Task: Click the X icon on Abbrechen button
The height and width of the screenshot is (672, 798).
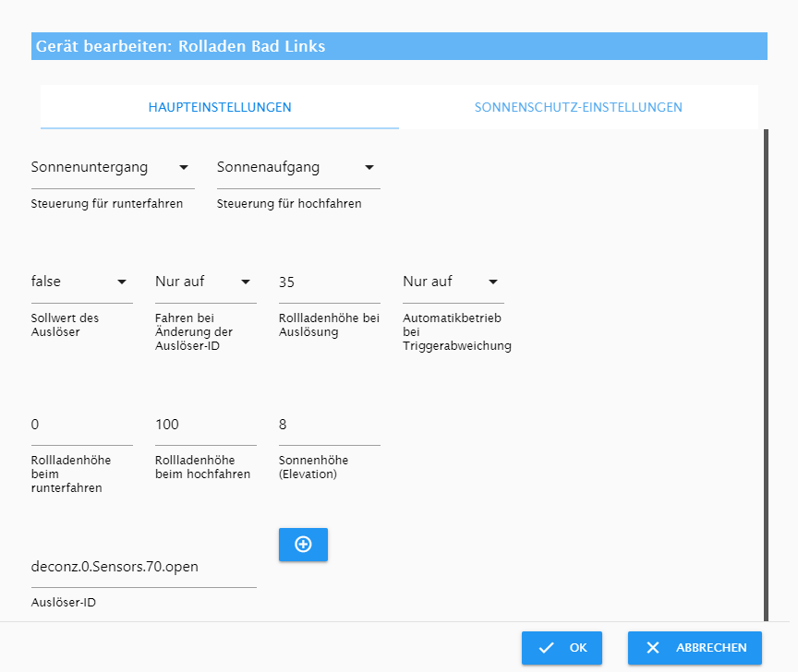Action: (652, 648)
